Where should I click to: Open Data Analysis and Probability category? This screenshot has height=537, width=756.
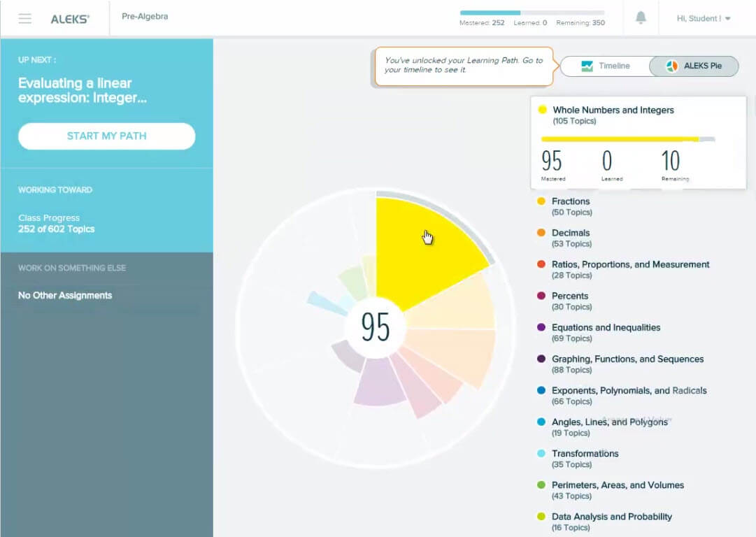pos(611,522)
